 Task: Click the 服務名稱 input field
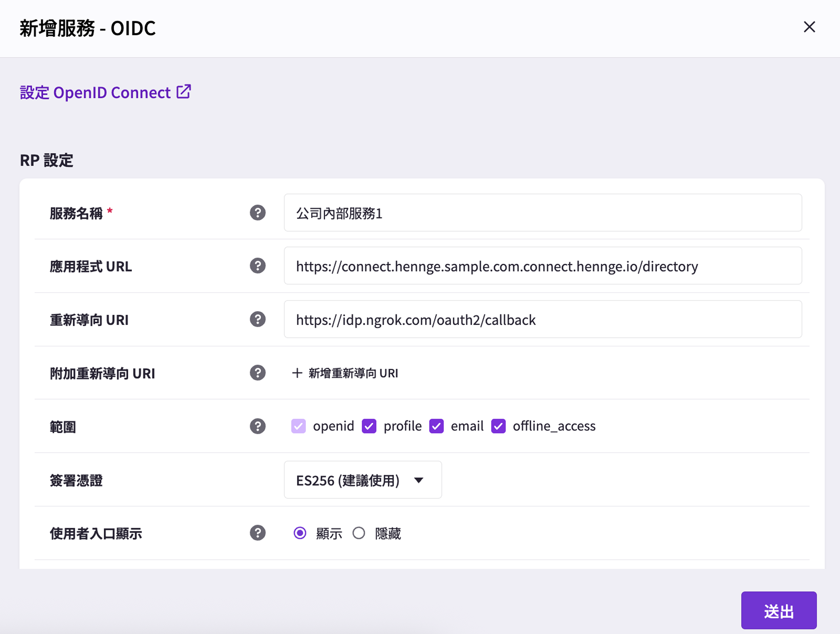click(x=542, y=213)
